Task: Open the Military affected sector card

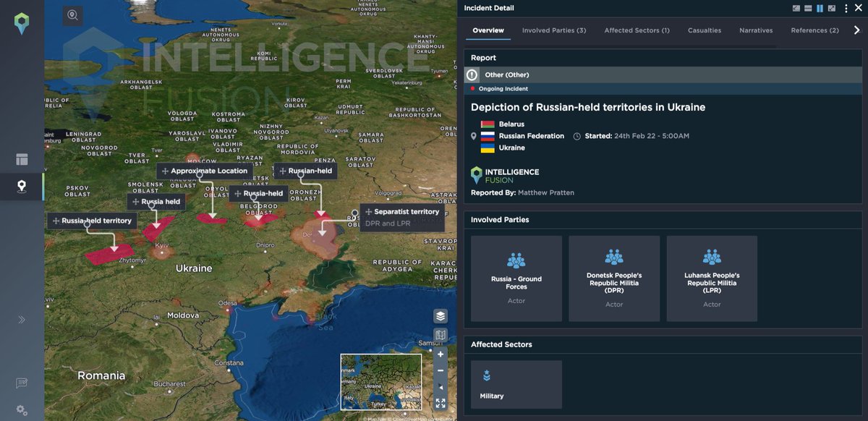Action: click(516, 384)
